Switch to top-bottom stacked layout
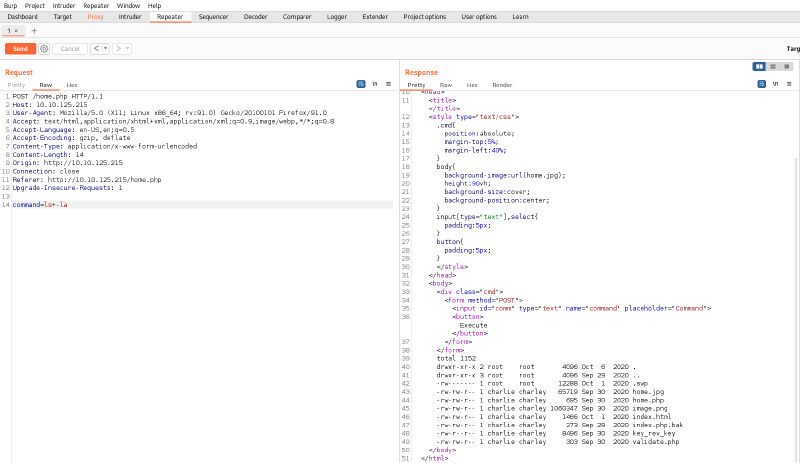Viewport: 800px width, 463px height. [x=773, y=66]
